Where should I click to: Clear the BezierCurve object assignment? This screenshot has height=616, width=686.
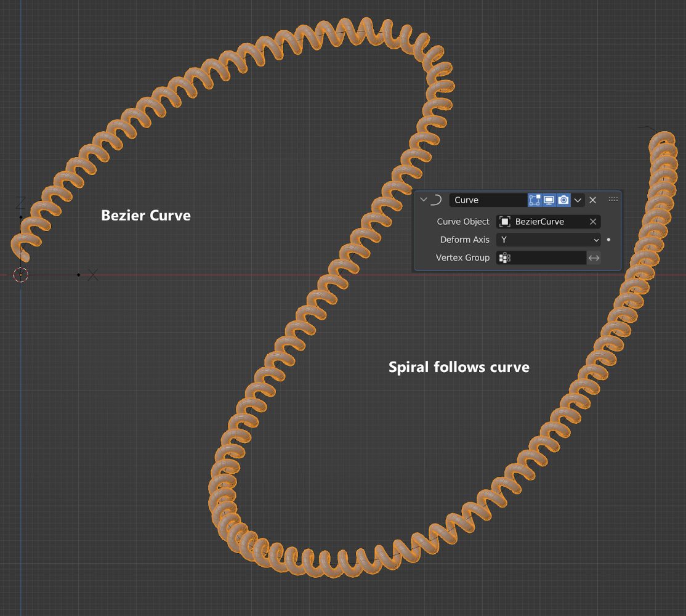point(592,222)
